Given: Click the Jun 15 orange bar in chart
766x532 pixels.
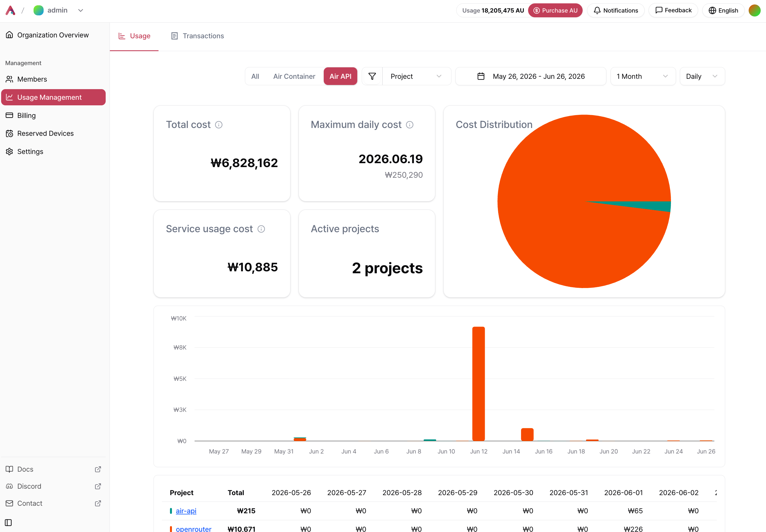Looking at the screenshot, I should coord(527,435).
